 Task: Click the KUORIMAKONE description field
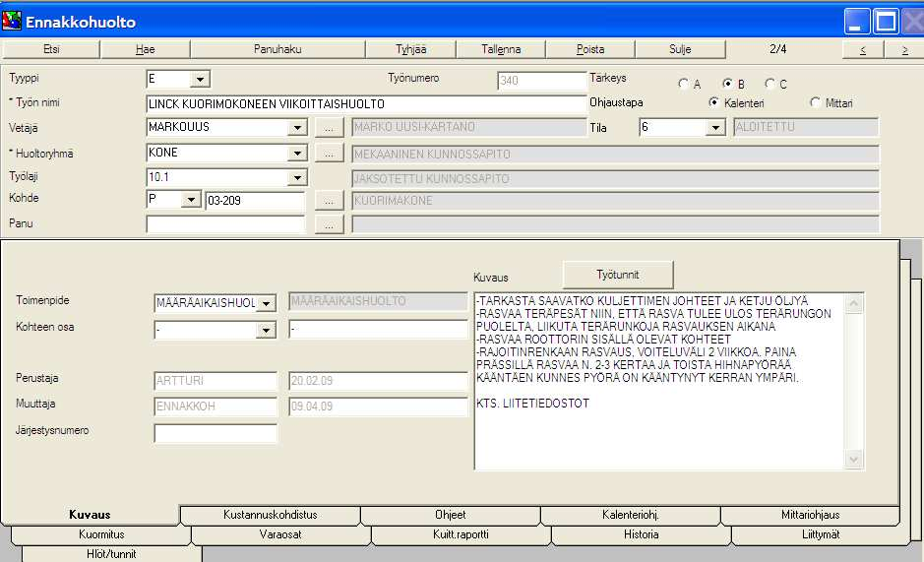[615, 201]
